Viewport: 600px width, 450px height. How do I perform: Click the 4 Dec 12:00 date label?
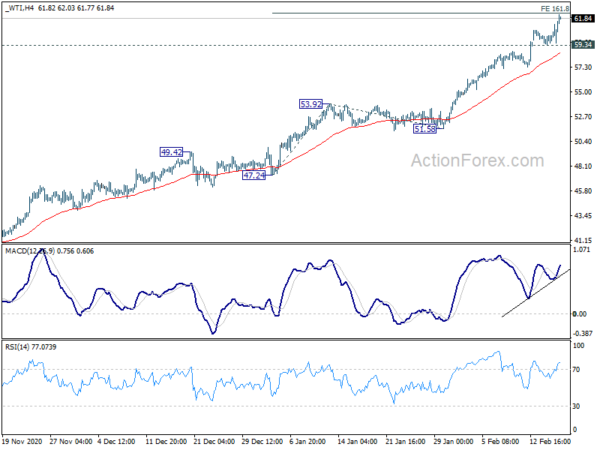click(x=116, y=441)
